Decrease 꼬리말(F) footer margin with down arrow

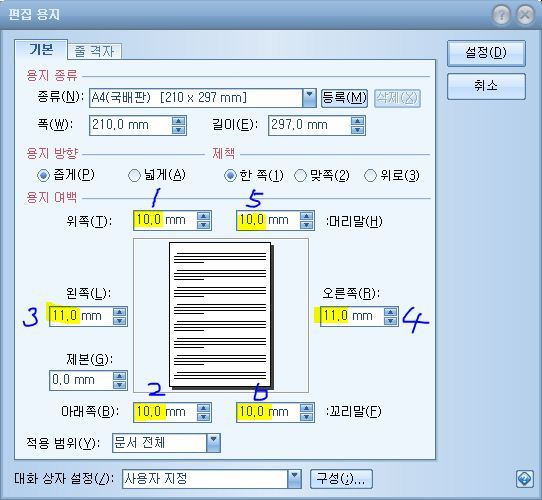tap(307, 417)
